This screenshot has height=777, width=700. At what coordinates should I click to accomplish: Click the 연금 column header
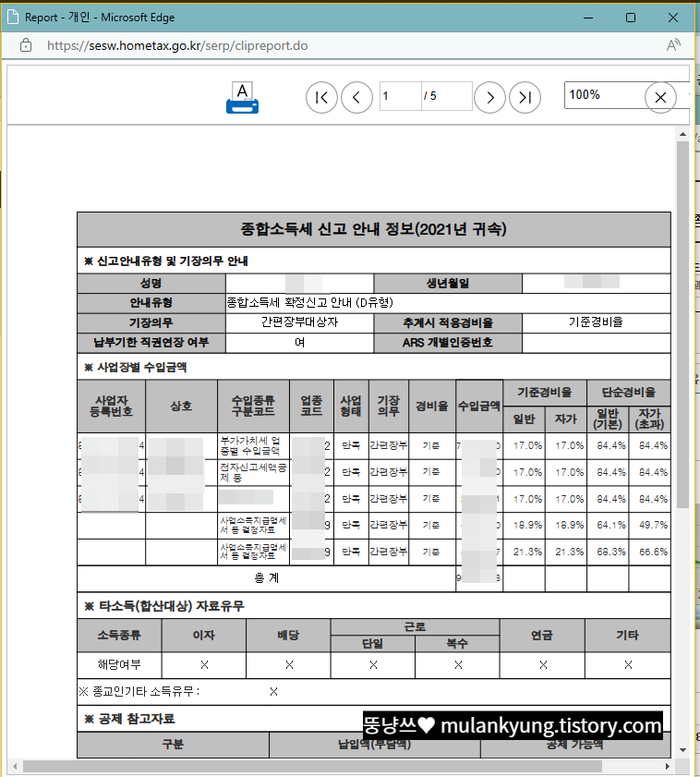(x=542, y=636)
